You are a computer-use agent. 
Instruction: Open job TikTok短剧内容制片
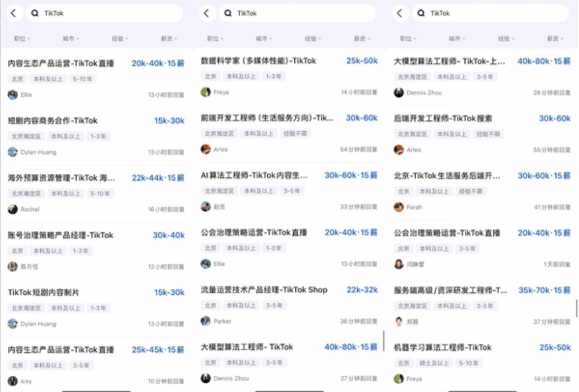44,293
